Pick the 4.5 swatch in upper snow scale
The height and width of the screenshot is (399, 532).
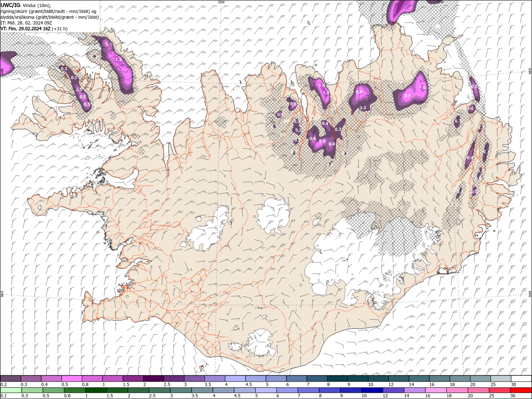click(256, 379)
